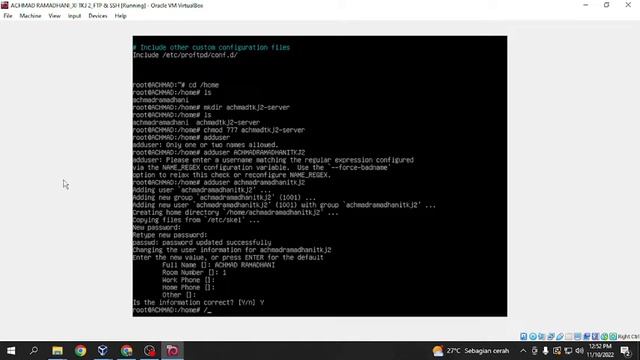Click the shared folders status icon
Viewport: 640px width, 360px height.
[569, 336]
